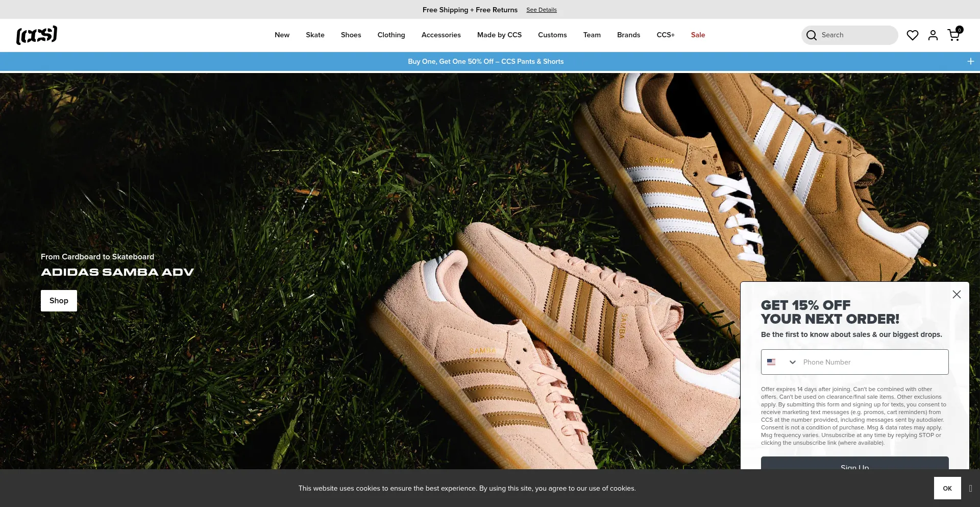The image size is (980, 507).
Task: Open the shopping cart icon
Action: pos(953,35)
